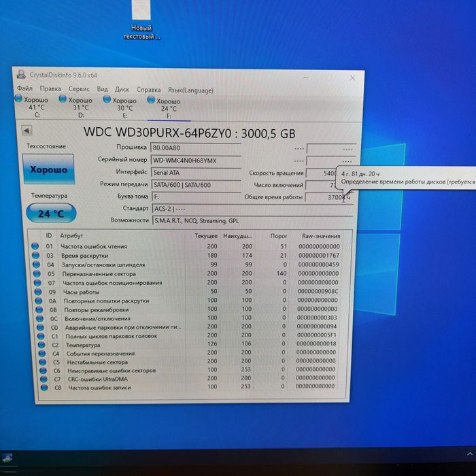
Task: Click status icon of attribute 09 row
Action: point(38,292)
